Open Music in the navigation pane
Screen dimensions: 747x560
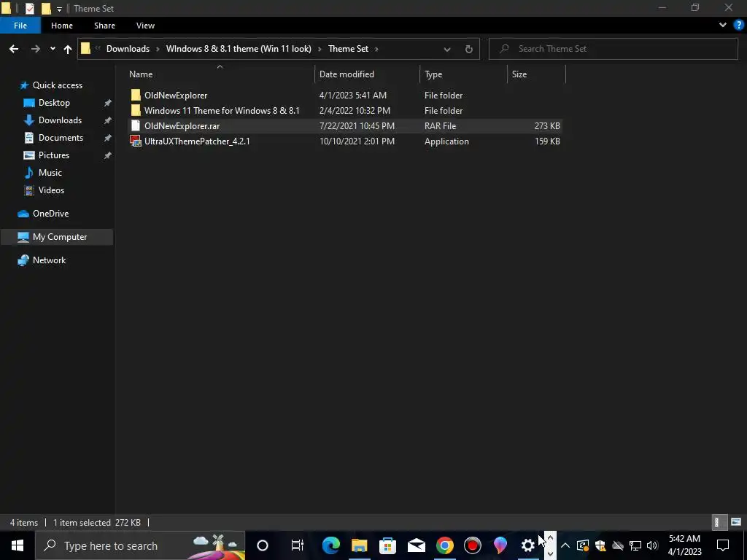point(50,173)
